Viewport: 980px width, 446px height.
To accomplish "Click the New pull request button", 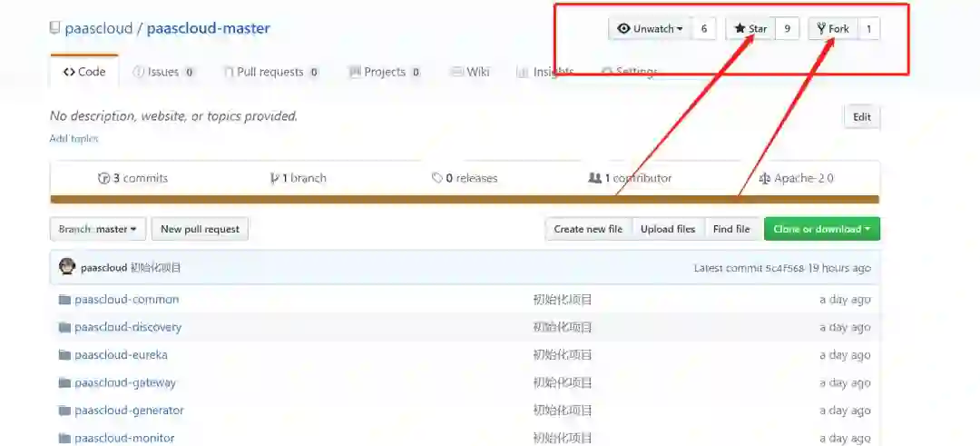I will coord(200,229).
